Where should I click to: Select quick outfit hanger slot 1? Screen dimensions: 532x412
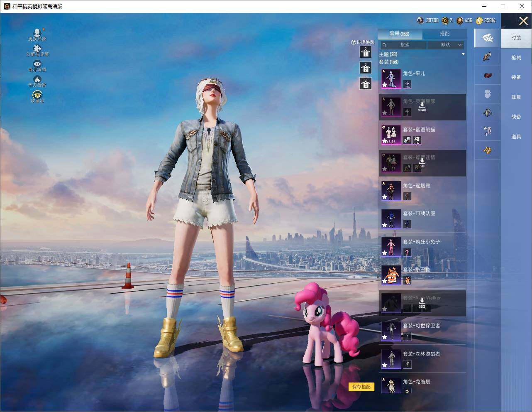366,52
